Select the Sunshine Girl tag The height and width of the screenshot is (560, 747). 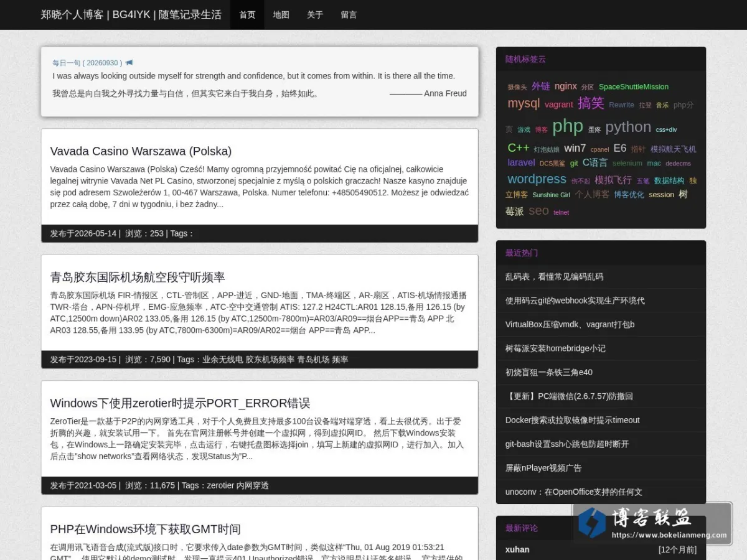(551, 195)
